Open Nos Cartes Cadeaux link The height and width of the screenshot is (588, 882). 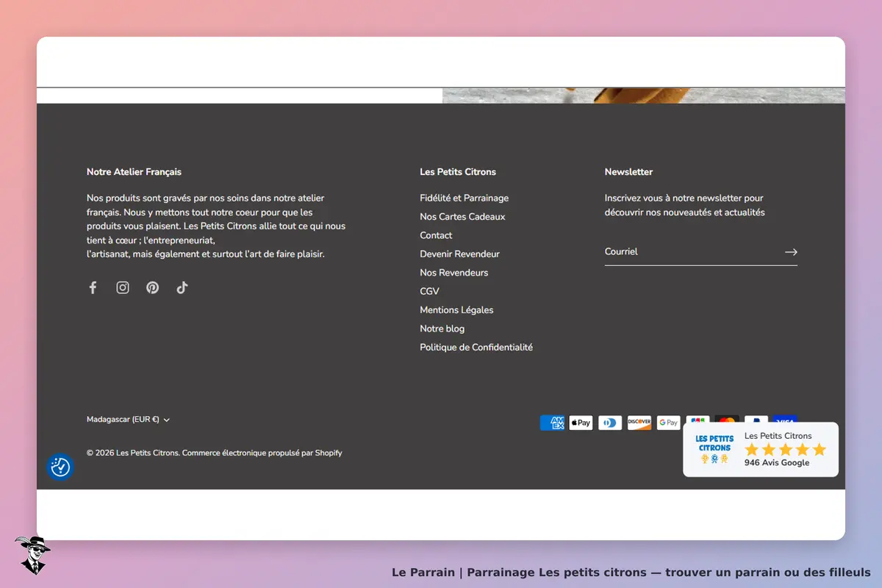(x=462, y=217)
